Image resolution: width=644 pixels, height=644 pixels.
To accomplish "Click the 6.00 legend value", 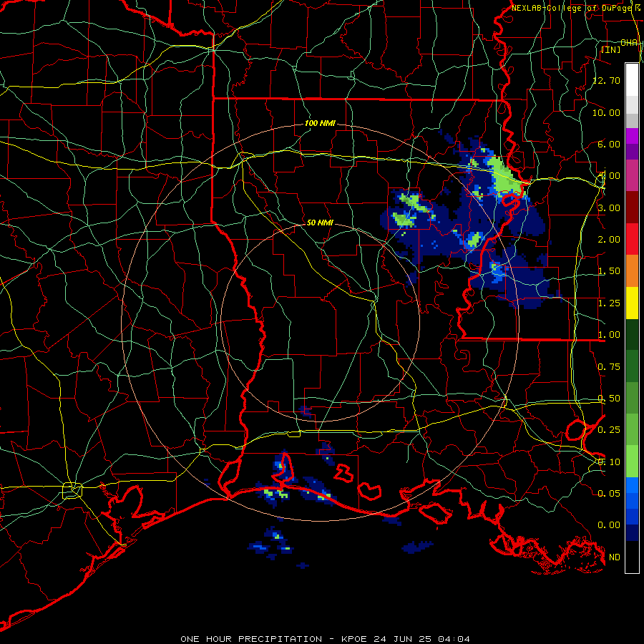I will pos(609,144).
